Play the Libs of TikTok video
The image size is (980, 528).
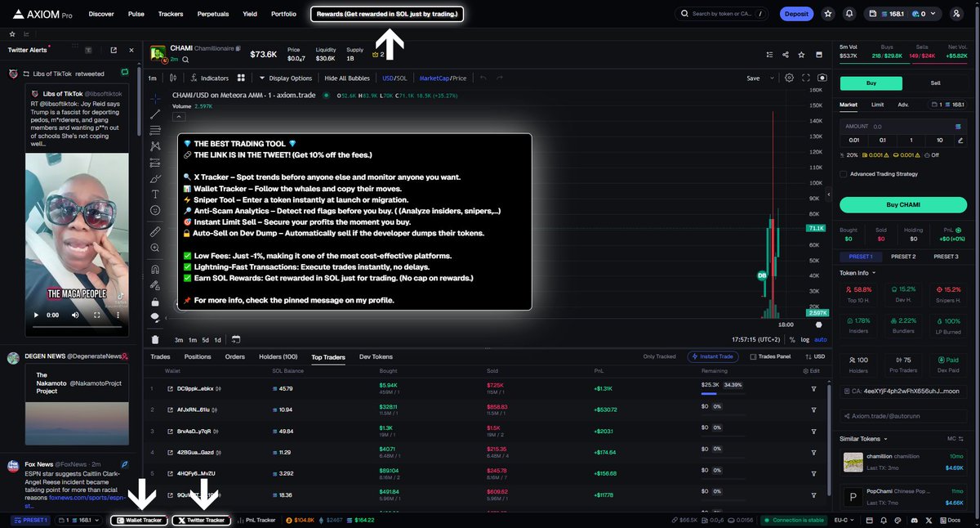tap(34, 315)
